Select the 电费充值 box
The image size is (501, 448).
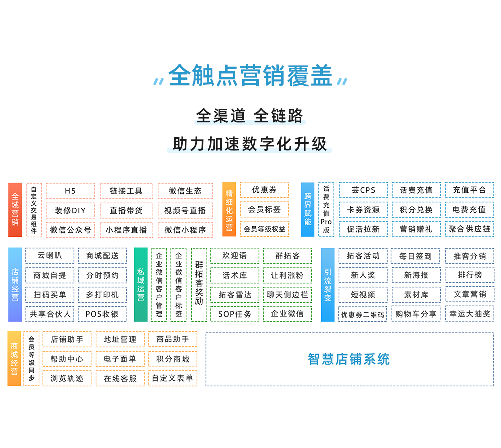[x=469, y=210]
